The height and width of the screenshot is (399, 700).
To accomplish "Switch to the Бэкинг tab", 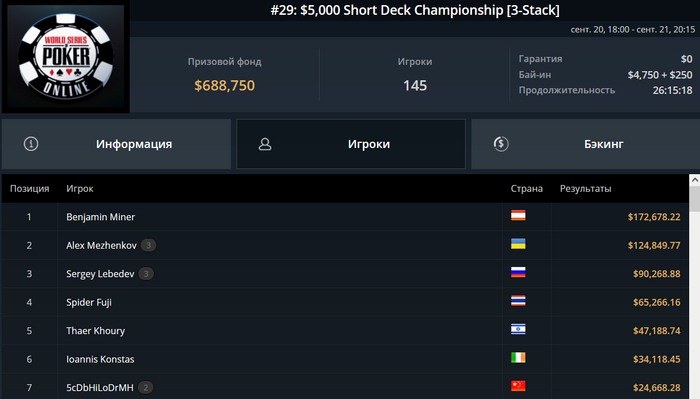I will coord(585,144).
